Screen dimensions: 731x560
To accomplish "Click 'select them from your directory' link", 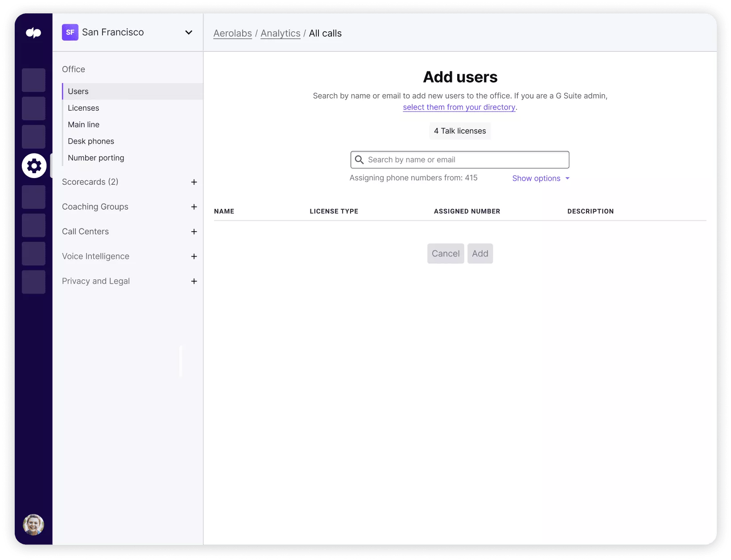I will tap(459, 107).
